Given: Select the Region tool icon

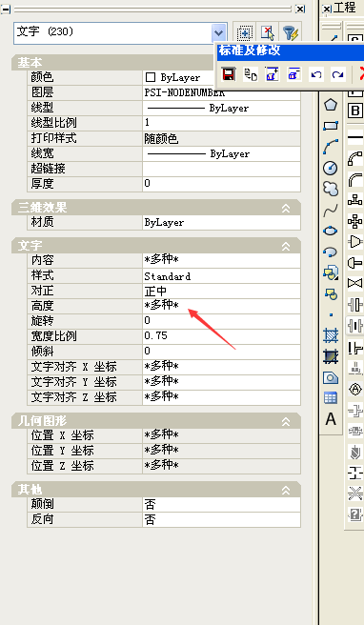Looking at the screenshot, I should 331,377.
